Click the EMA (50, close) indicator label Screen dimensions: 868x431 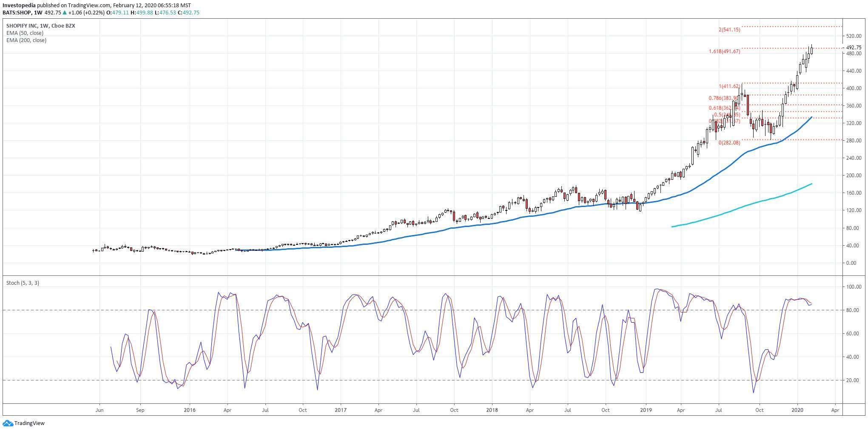[25, 33]
